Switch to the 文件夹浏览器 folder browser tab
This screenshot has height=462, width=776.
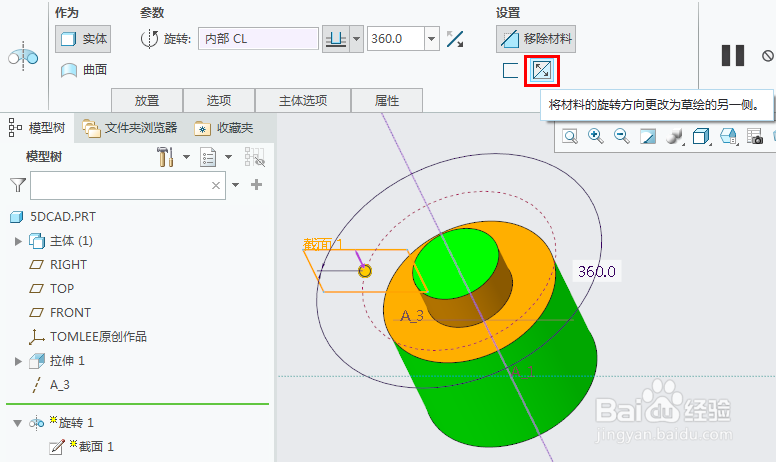(x=130, y=128)
